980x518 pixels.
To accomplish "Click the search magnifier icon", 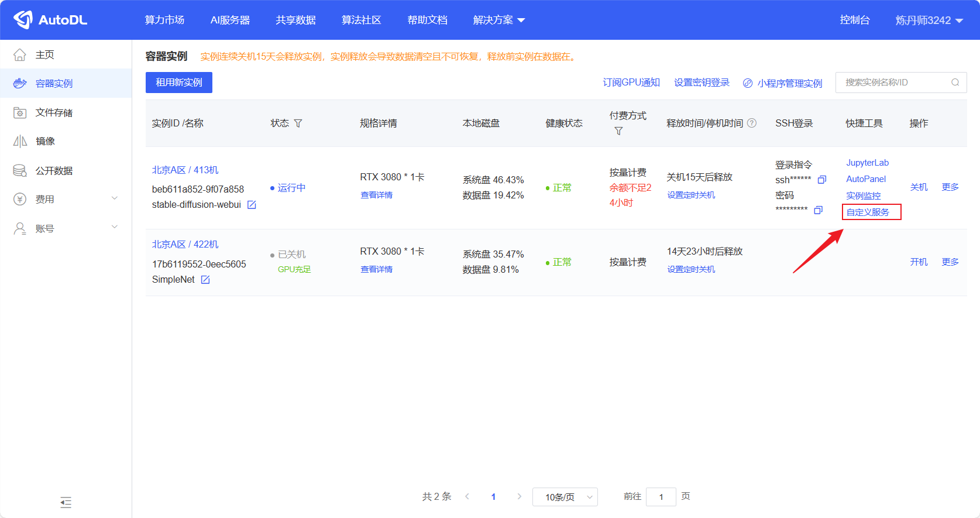I will pos(955,83).
